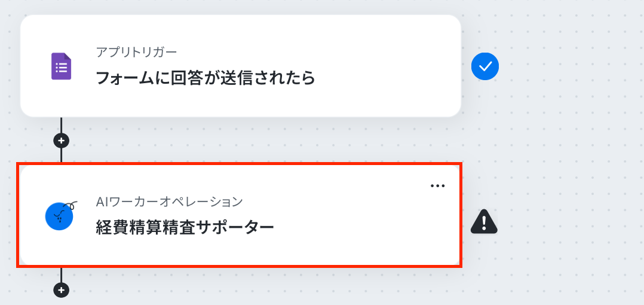This screenshot has height=305, width=644.
Task: Click the アプリトリガー label
Action: (136, 52)
